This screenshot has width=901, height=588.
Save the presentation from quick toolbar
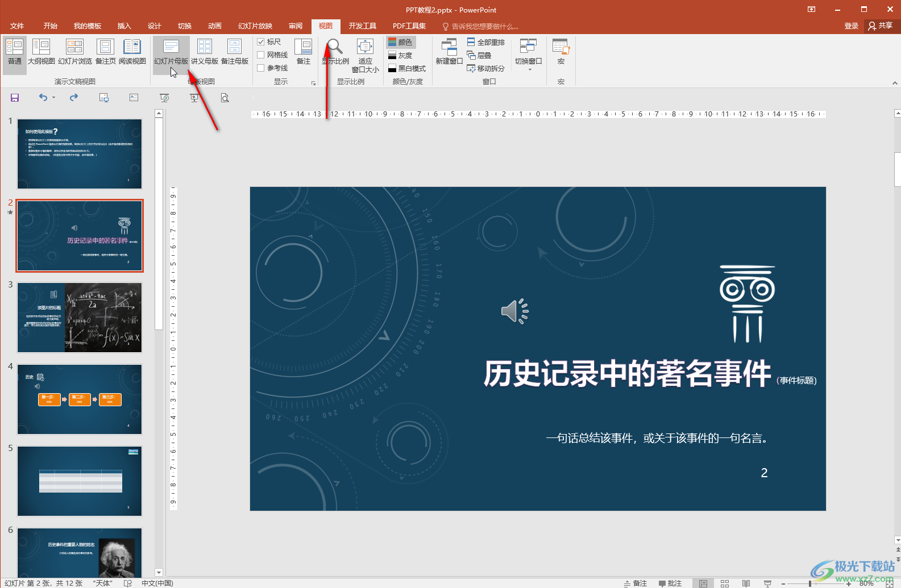pos(15,98)
